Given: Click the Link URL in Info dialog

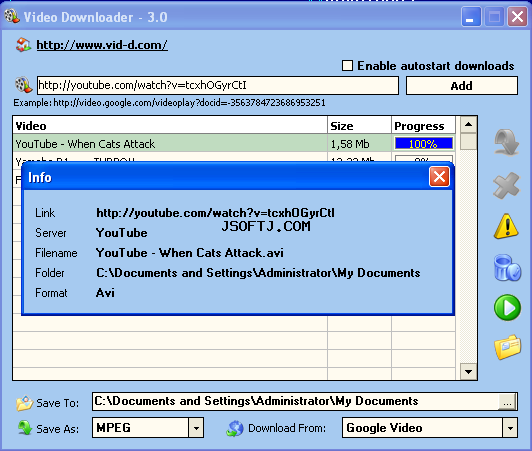Looking at the screenshot, I should [x=215, y=213].
